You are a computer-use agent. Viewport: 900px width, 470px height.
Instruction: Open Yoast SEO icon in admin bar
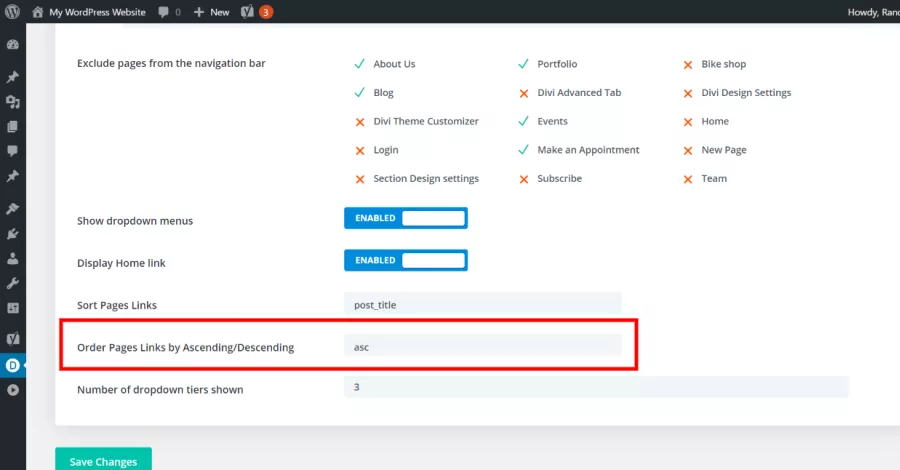point(247,12)
